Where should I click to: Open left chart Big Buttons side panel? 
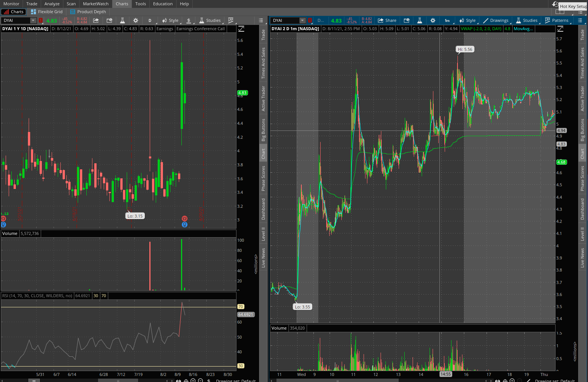click(263, 130)
